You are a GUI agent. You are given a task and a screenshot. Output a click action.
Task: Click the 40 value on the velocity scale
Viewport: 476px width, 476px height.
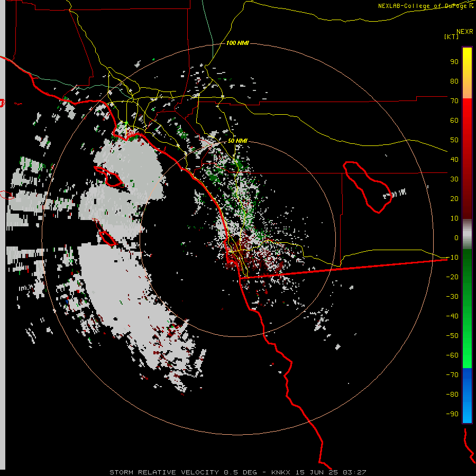click(x=454, y=159)
